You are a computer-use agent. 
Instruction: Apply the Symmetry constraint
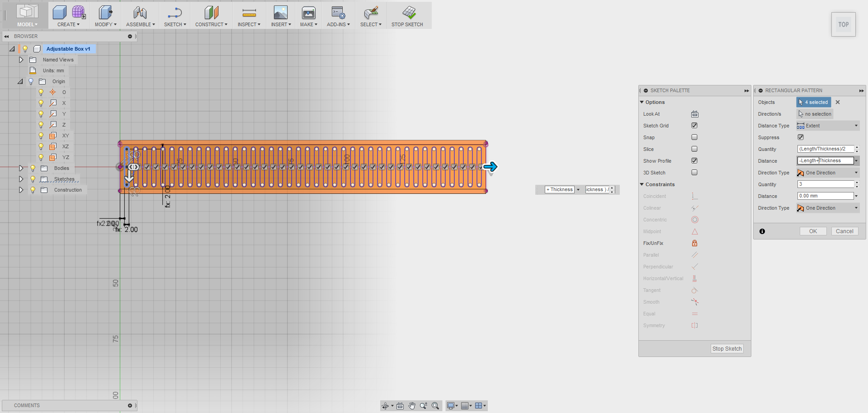(694, 325)
